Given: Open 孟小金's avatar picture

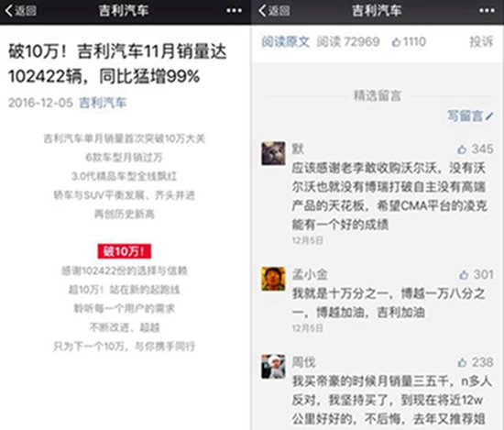Looking at the screenshot, I should tap(273, 279).
